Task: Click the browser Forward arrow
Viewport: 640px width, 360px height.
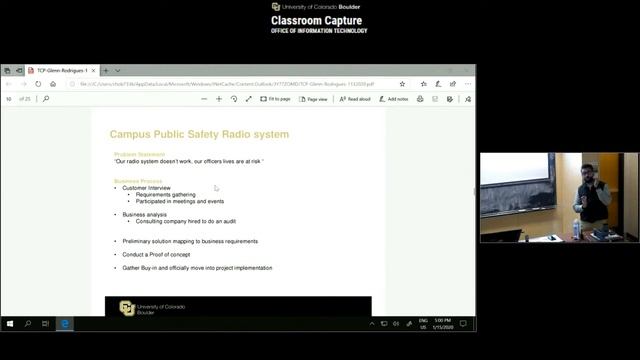Action: pos(24,84)
